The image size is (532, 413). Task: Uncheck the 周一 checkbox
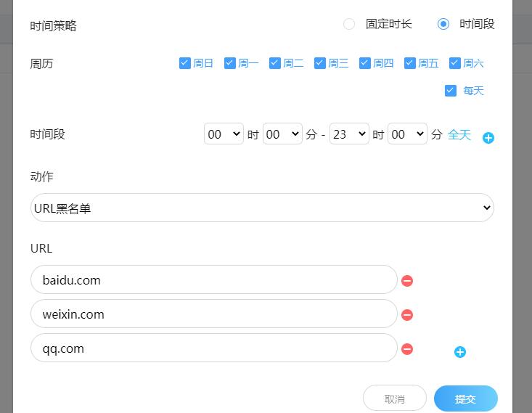(229, 63)
